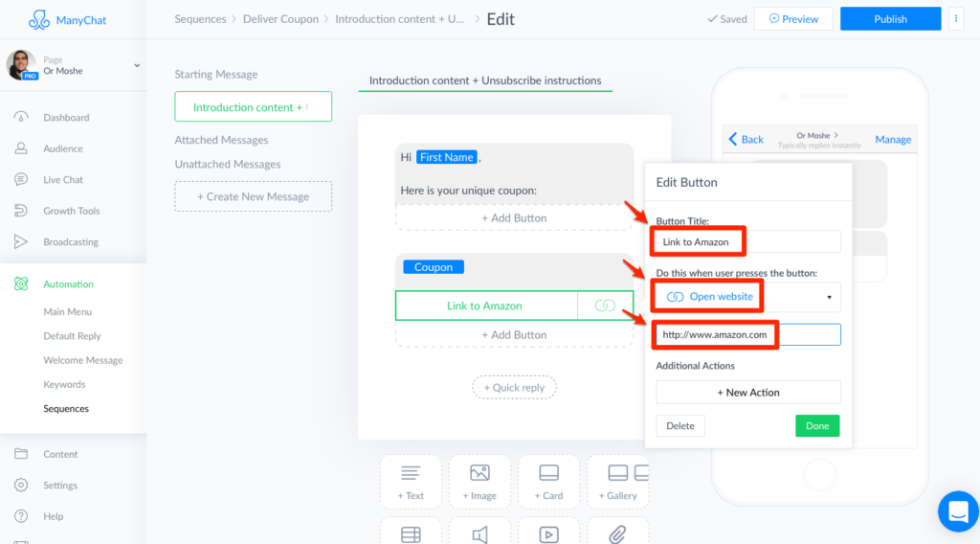The height and width of the screenshot is (544, 980).
Task: Add a Card block
Action: [x=548, y=482]
